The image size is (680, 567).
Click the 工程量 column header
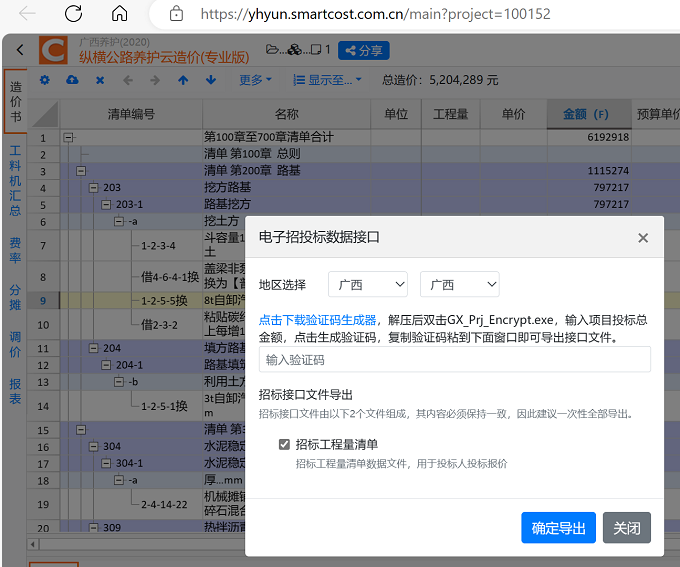[x=451, y=114]
